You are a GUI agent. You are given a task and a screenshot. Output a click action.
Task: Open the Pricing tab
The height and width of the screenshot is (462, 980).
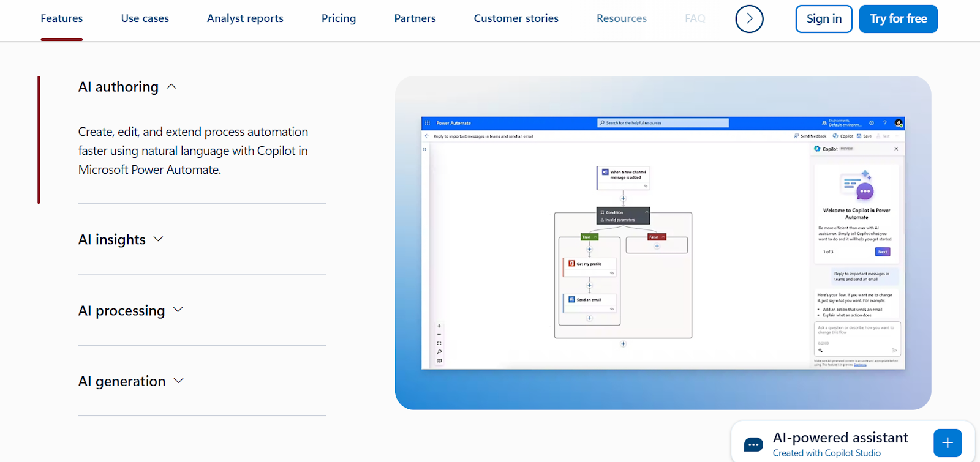point(339,18)
